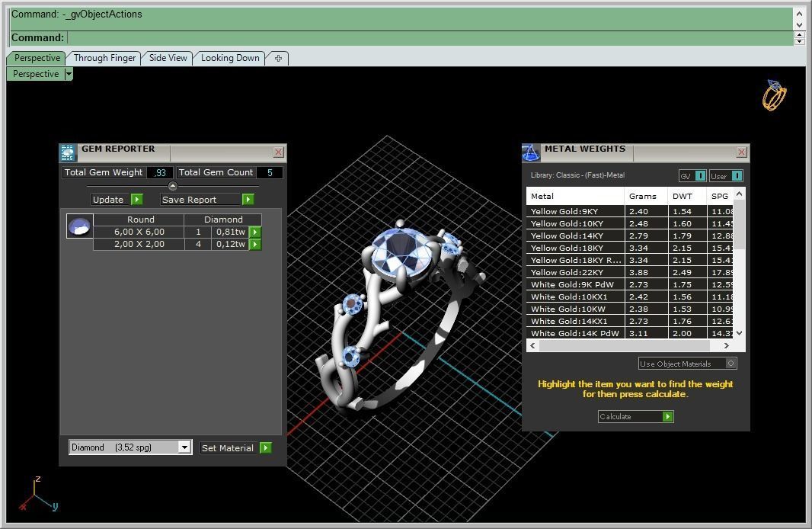
Task: Click the 0,12tw weight cell
Action: click(x=231, y=244)
